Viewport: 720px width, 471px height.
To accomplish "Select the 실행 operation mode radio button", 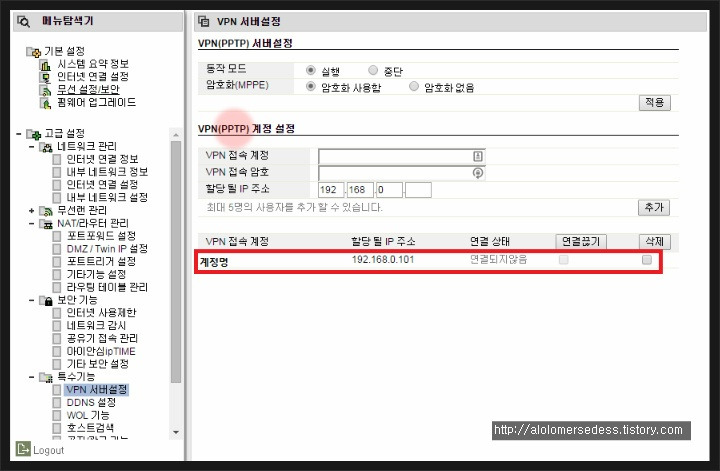I will pos(311,70).
